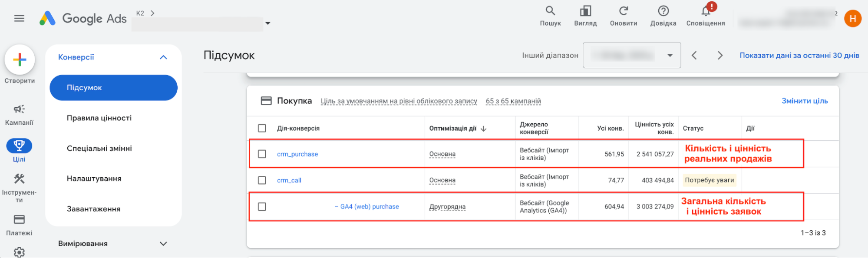Click value 2 541 057,27 cell
Viewport: 868px width, 258px height.
[x=655, y=154]
